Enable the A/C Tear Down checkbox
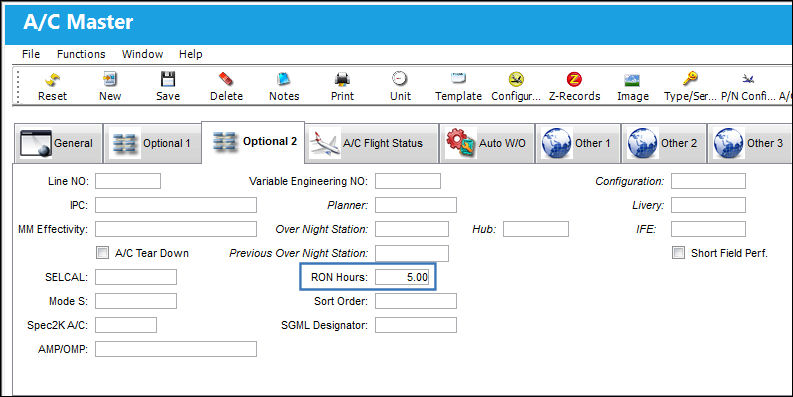Screen dimensions: 793x397 click(102, 252)
